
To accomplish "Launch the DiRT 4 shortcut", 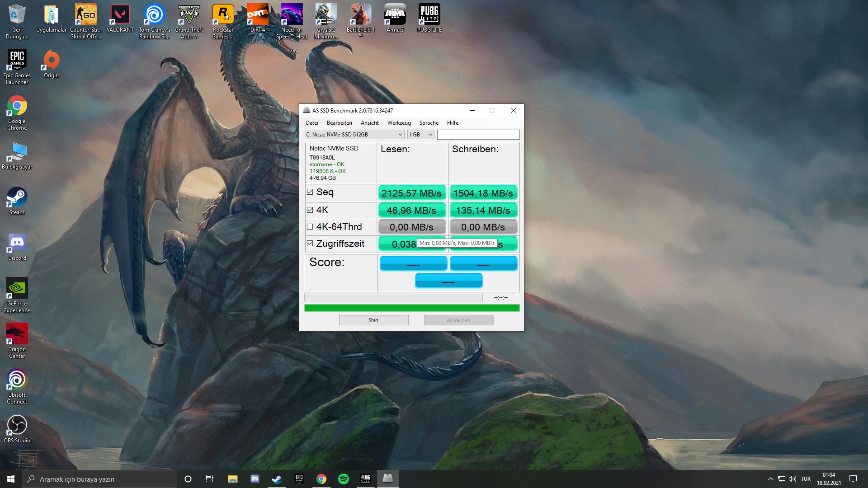I will 258,19.
